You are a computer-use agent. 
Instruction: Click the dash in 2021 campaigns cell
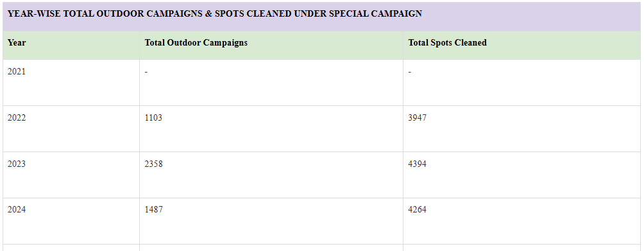146,72
